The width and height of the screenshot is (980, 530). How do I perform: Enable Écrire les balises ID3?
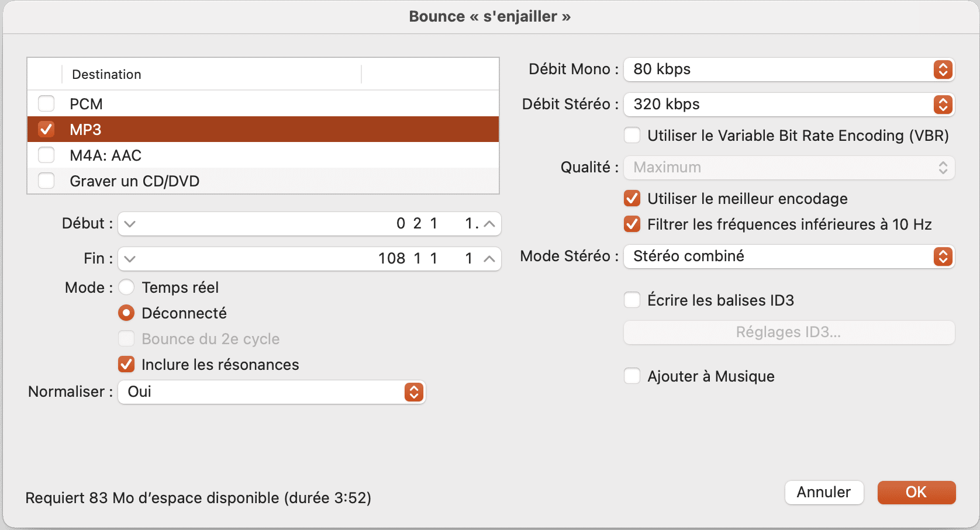(632, 300)
